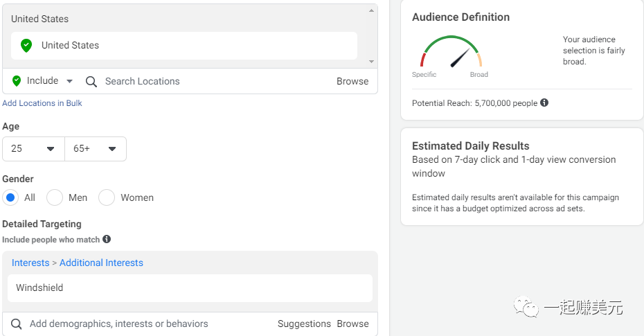Click the search icon in the demographics field
Viewport: 644px width, 336px height.
click(x=17, y=324)
